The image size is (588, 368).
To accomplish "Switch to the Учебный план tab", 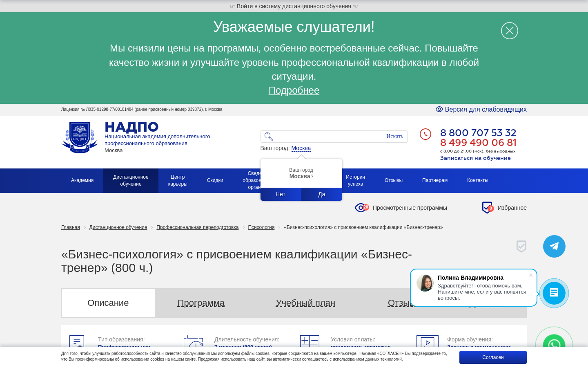I will click(x=305, y=303).
